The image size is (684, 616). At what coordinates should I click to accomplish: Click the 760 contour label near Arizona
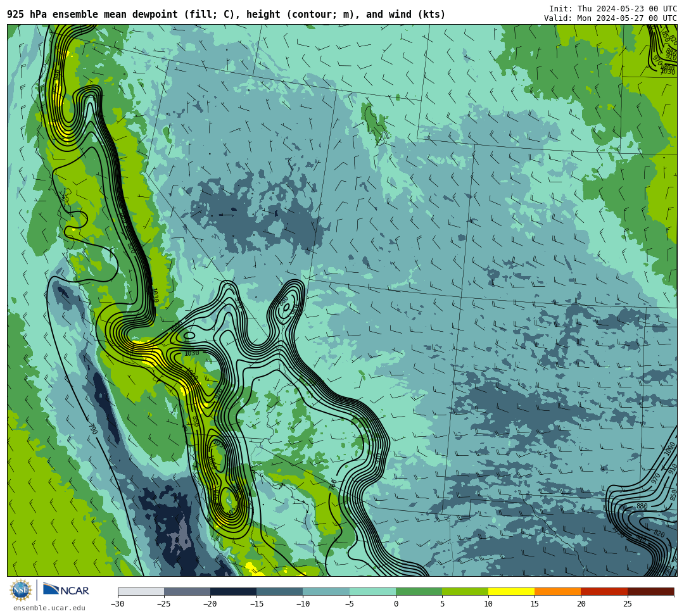333,484
